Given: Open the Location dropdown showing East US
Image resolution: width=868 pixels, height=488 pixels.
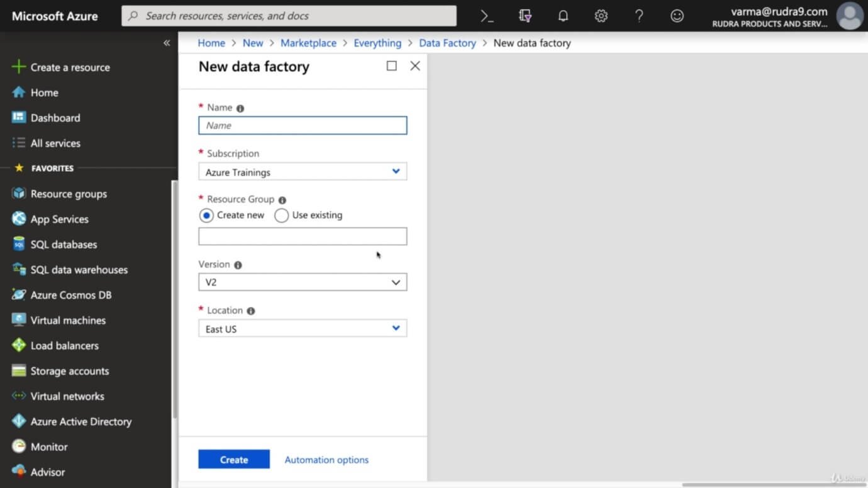Looking at the screenshot, I should coord(303,328).
